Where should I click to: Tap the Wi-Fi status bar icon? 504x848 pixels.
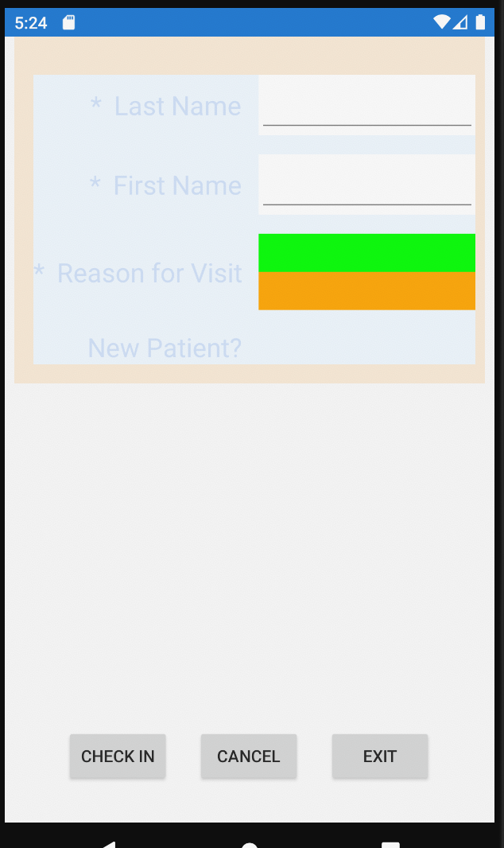coord(443,22)
